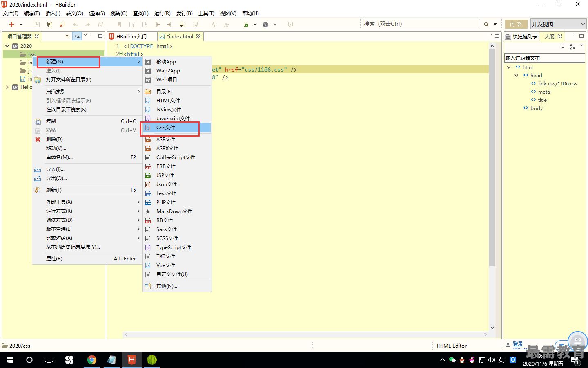Choose 新建(N) in the context menu

(x=87, y=61)
